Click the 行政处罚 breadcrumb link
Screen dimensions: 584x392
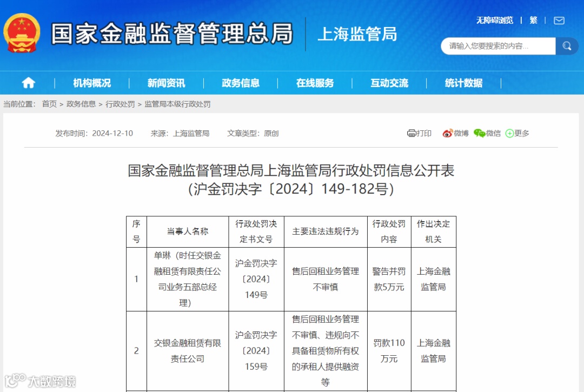(120, 104)
